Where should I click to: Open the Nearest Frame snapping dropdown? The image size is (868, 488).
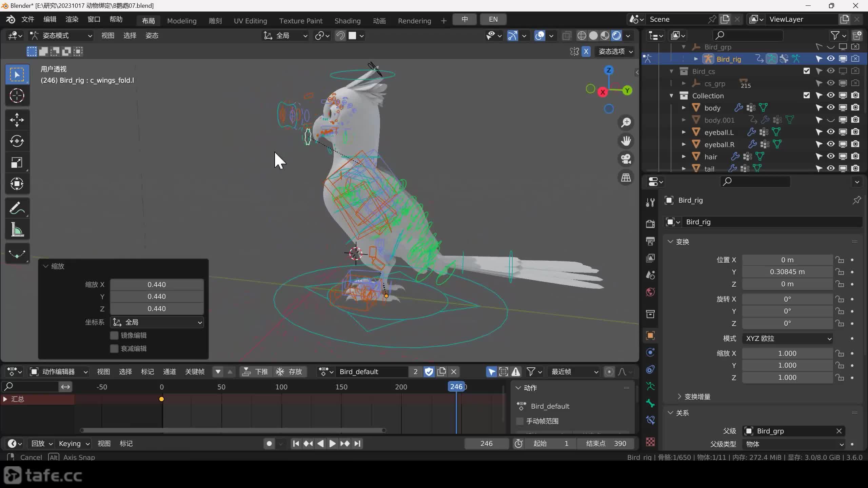point(574,372)
